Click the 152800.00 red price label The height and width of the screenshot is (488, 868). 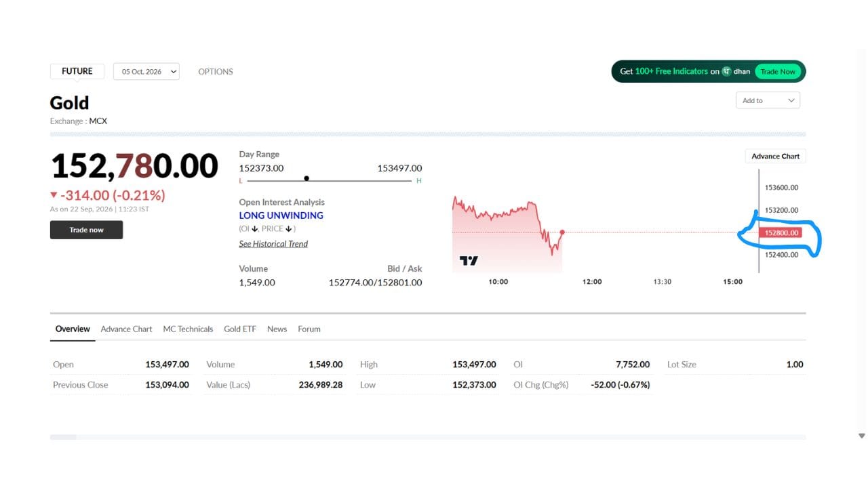point(781,232)
